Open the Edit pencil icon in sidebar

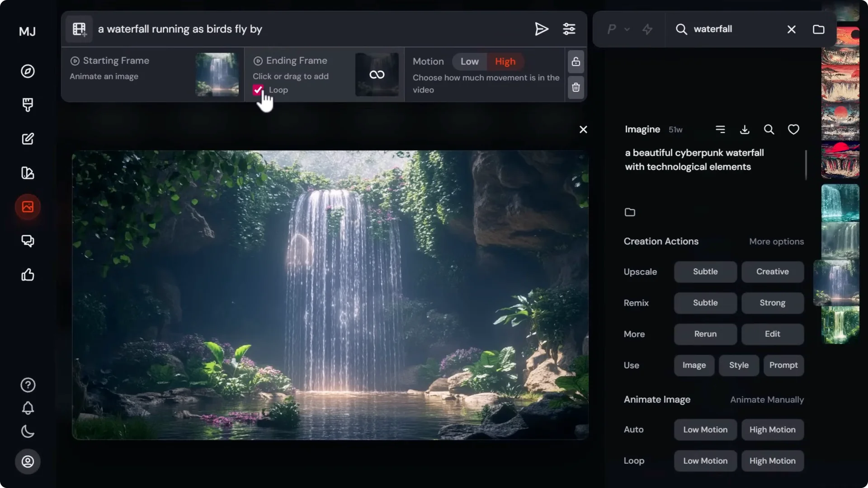pyautogui.click(x=28, y=139)
